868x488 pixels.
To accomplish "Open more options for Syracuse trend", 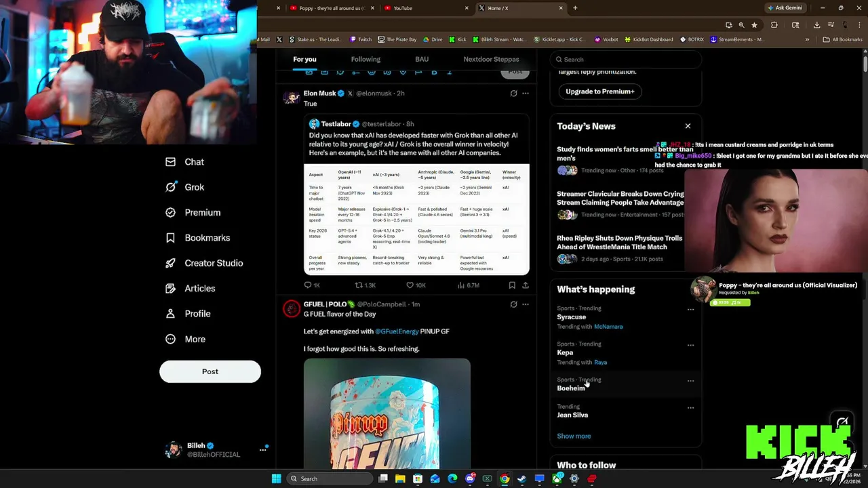I will [x=690, y=310].
